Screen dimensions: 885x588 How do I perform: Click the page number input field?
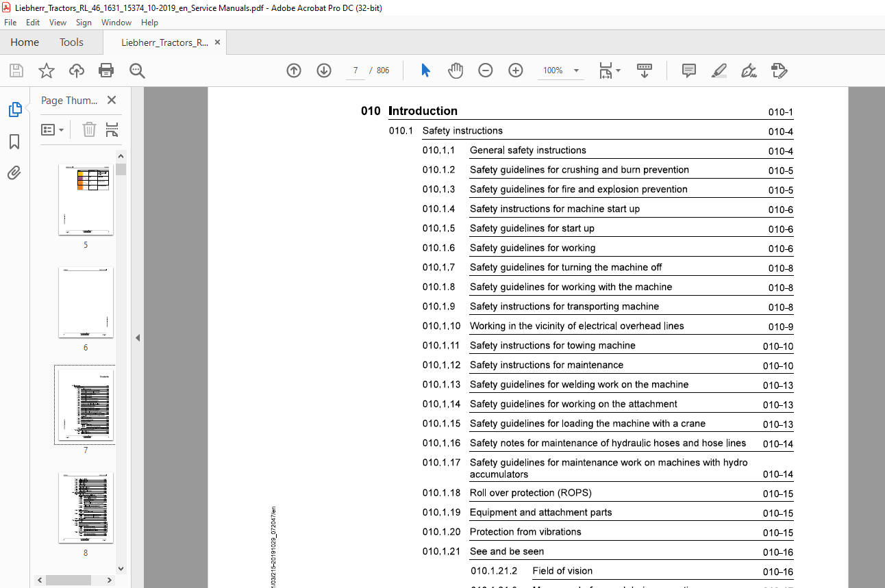point(356,71)
